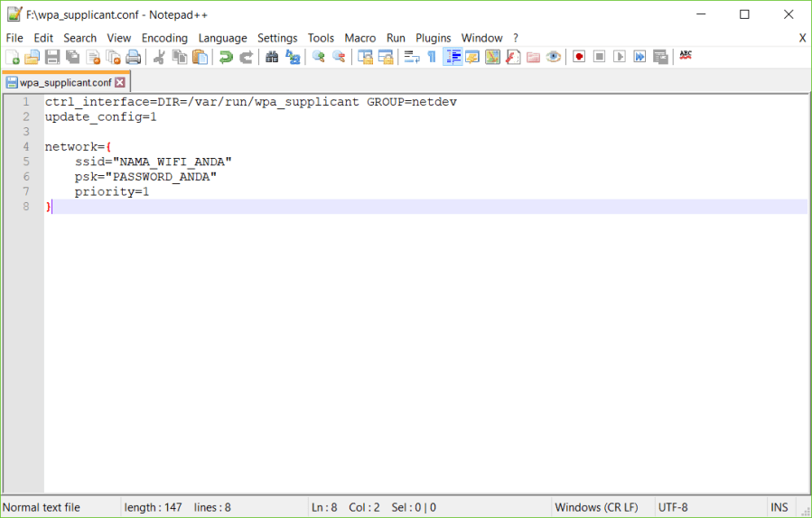Viewport: 812px width, 518px height.
Task: Open the Tools menu
Action: 321,38
